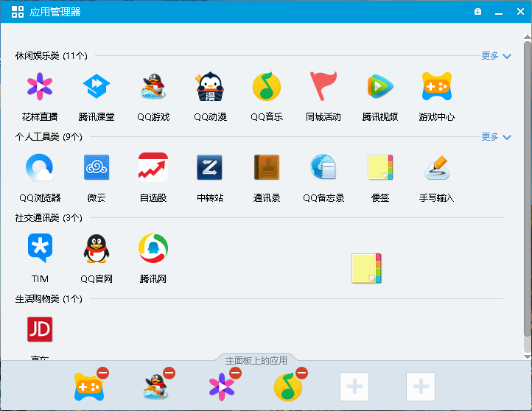The width and height of the screenshot is (532, 411).
Task: Expand 更多 in the 个人工具类 section
Action: tap(495, 137)
